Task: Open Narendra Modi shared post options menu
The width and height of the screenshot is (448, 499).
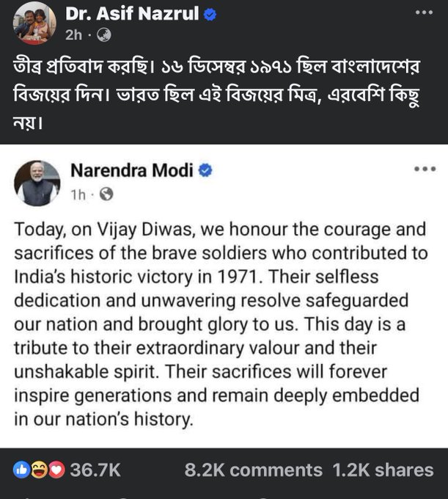Action: pos(425,169)
